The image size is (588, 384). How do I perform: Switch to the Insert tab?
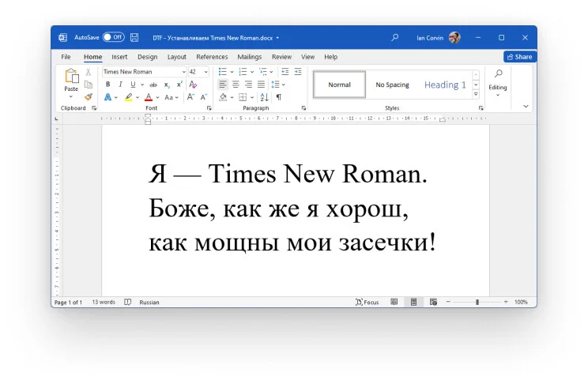[x=119, y=57]
